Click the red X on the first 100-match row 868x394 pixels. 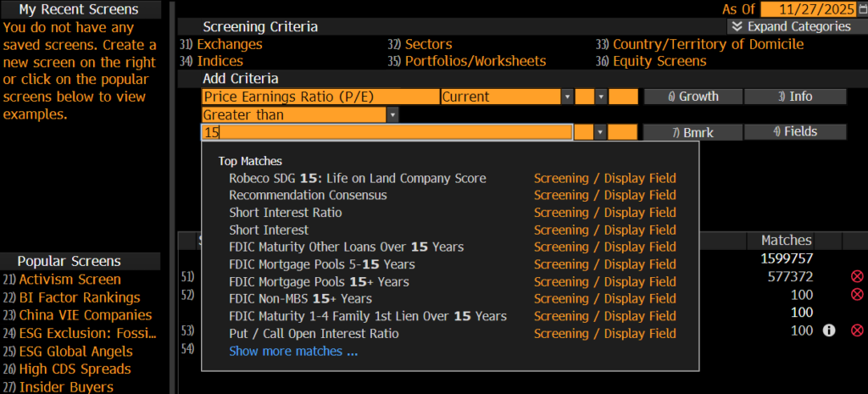click(856, 294)
